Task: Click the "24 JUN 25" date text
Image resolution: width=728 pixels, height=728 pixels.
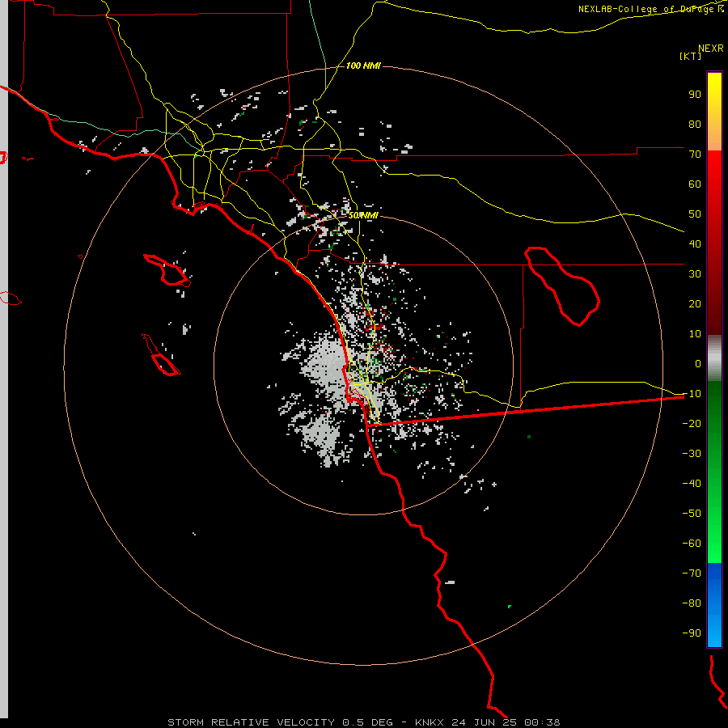Action: tap(485, 722)
